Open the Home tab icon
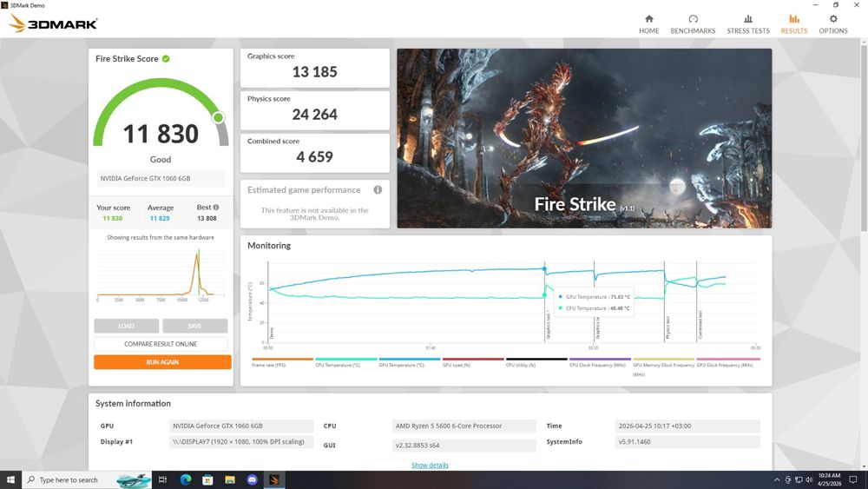This screenshot has width=868, height=489. [648, 19]
